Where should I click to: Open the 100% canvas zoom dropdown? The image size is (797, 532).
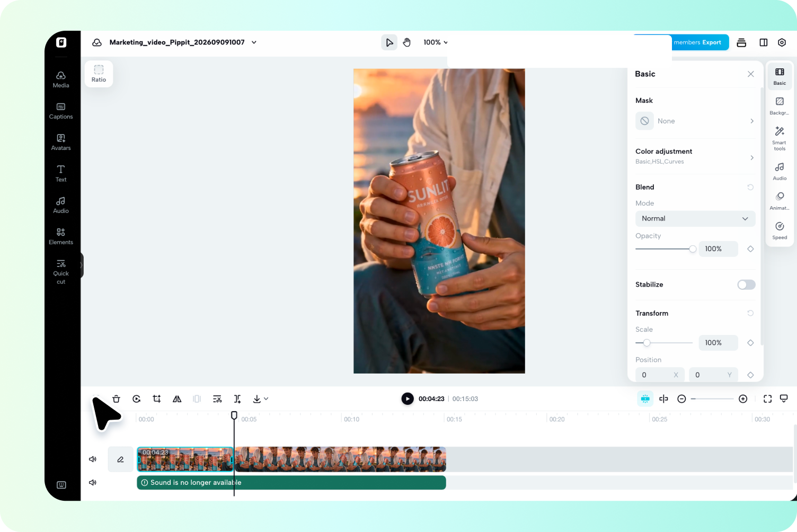click(x=436, y=42)
